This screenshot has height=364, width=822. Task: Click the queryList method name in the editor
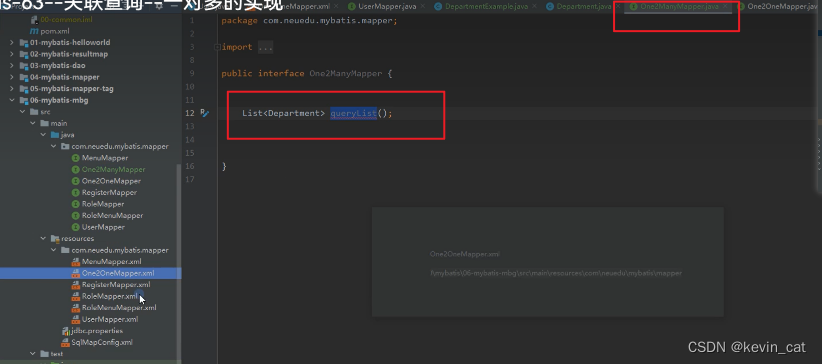click(x=353, y=113)
